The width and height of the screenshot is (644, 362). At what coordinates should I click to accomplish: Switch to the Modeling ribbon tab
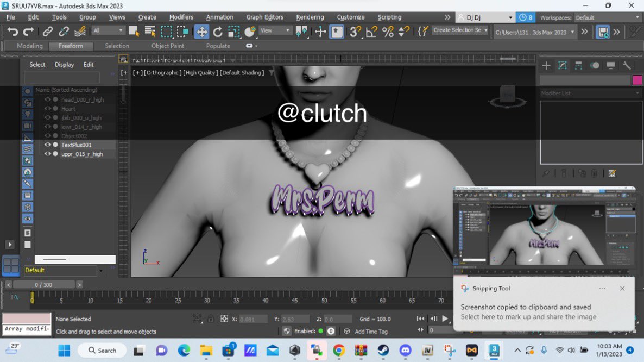coord(29,46)
